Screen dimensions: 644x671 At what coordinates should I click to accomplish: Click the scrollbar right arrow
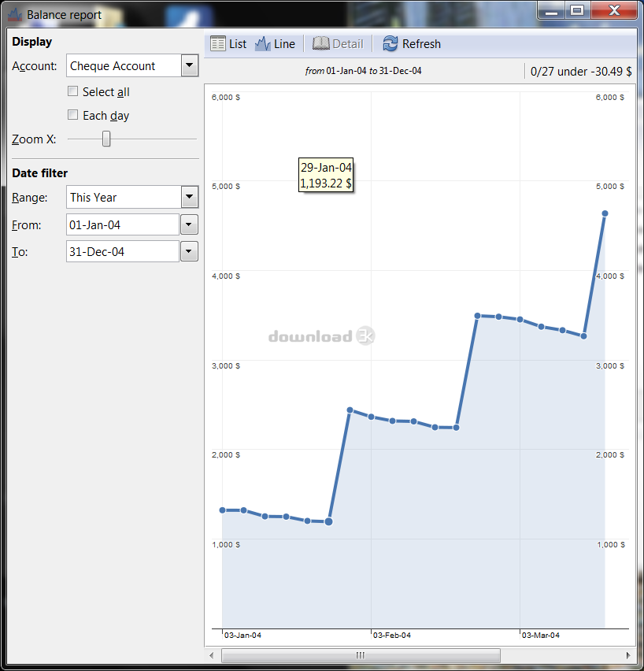pos(627,655)
